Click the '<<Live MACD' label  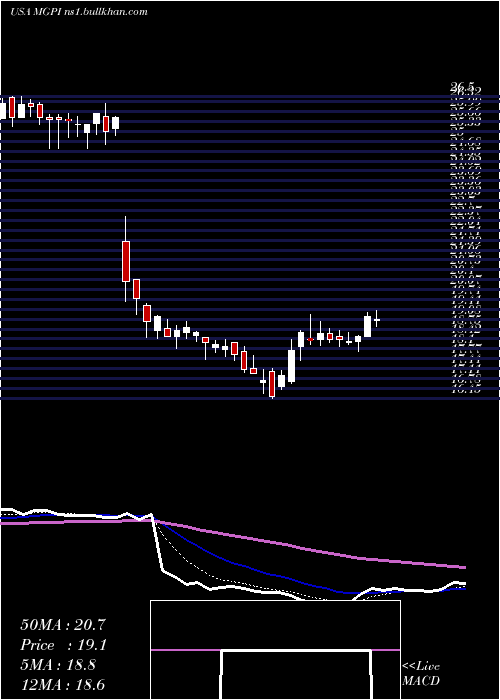(421, 674)
